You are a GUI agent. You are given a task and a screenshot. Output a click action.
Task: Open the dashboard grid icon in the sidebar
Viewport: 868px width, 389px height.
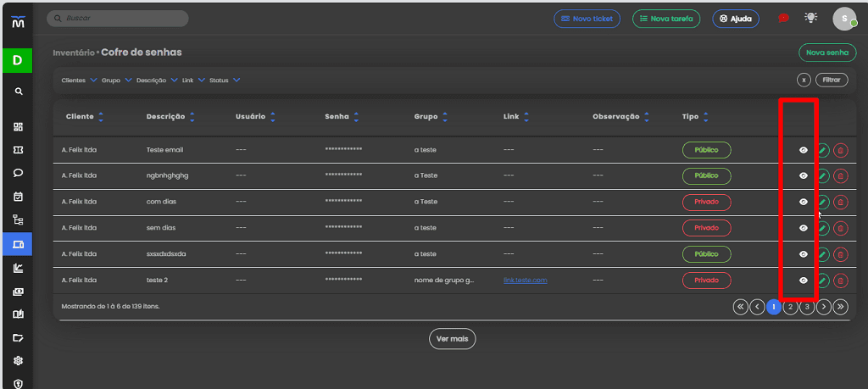(19, 127)
